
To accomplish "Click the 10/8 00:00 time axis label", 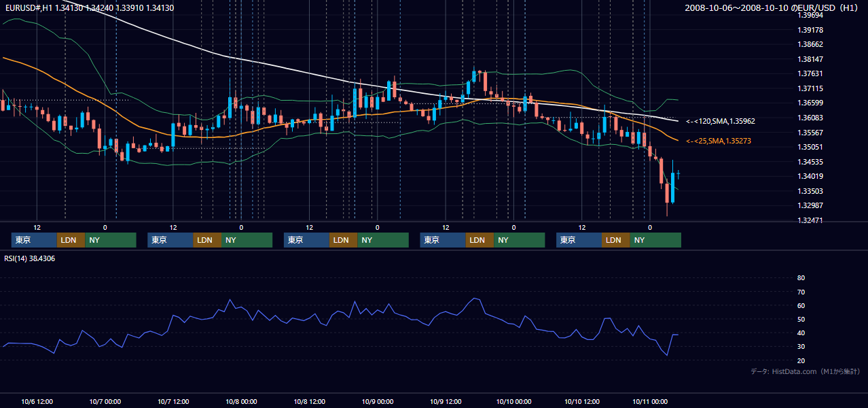I will [x=241, y=402].
